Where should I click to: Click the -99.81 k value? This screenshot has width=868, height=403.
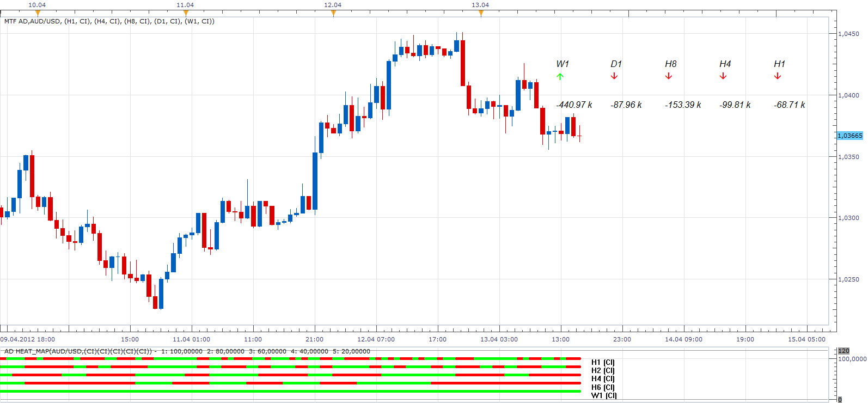(x=735, y=105)
